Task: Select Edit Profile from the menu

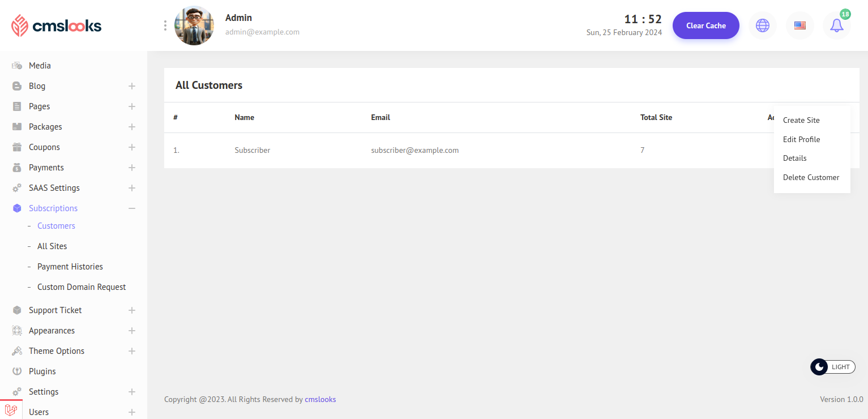Action: (x=801, y=139)
